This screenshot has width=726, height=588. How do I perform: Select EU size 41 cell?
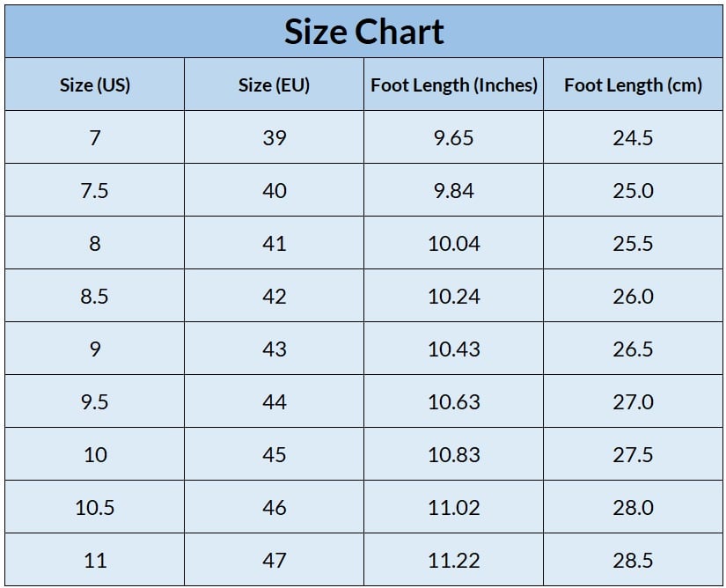[x=275, y=244]
